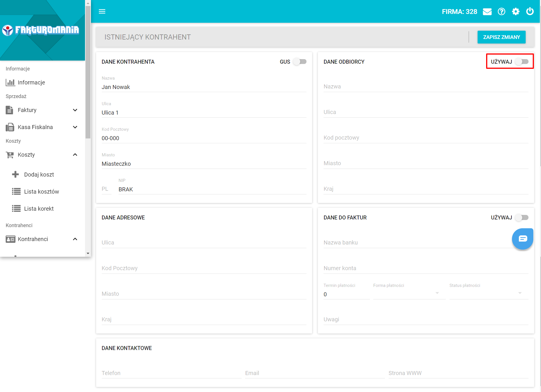Select Dodaj koszt in the sidebar
The width and height of the screenshot is (541, 392).
pos(43,174)
